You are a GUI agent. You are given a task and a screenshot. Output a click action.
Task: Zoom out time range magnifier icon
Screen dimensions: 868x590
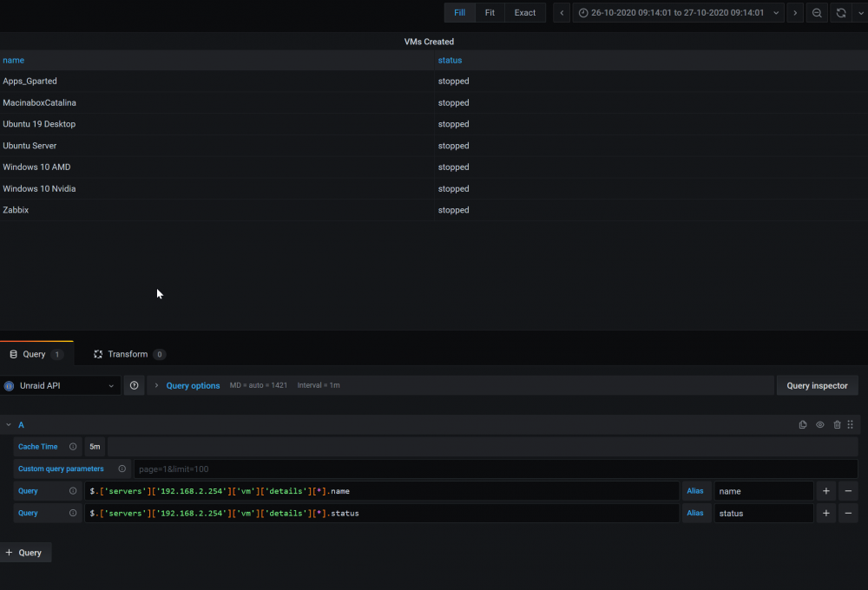click(x=817, y=13)
